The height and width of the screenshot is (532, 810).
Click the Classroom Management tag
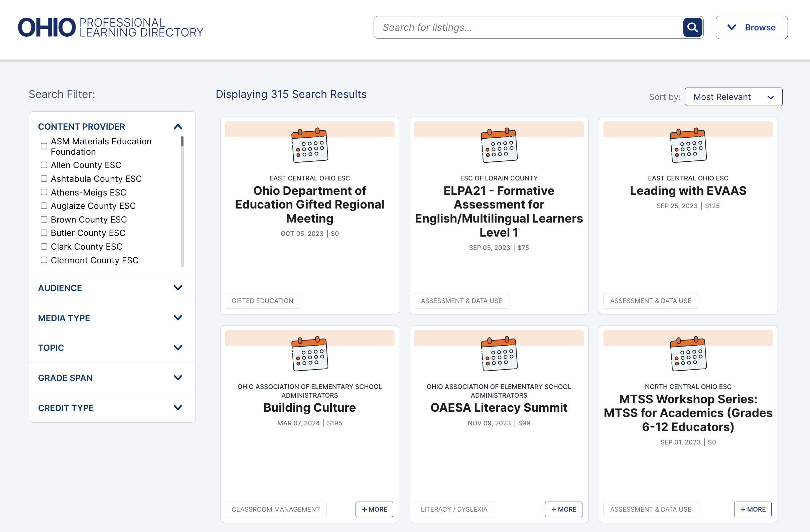tap(276, 509)
